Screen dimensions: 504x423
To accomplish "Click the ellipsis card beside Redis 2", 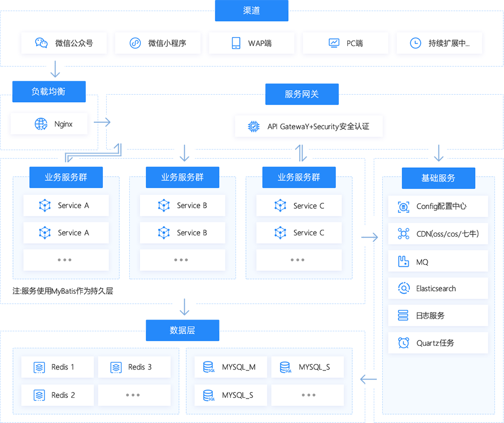I will tap(134, 395).
